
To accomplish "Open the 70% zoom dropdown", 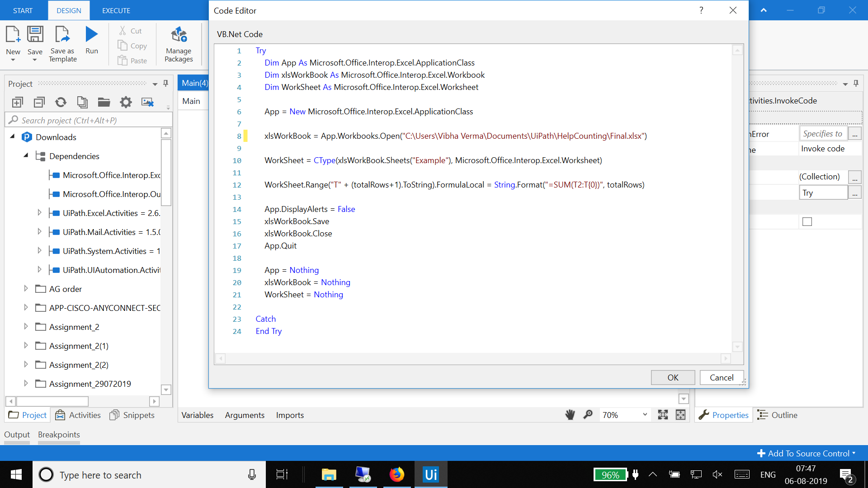I will 645,415.
